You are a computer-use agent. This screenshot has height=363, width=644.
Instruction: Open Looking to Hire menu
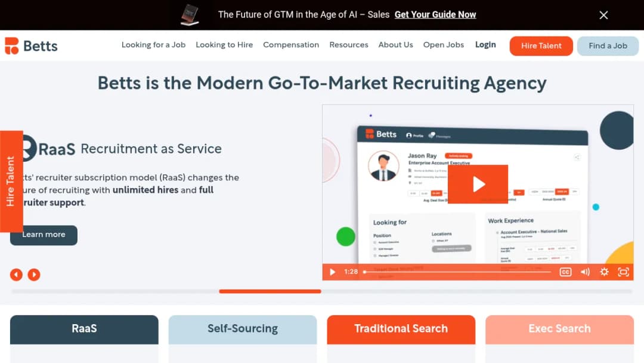[224, 45]
